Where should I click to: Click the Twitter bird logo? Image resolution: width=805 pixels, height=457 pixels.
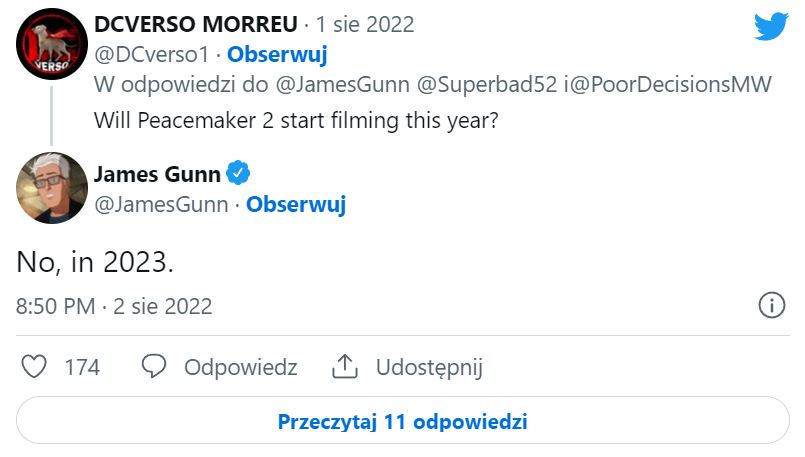(771, 26)
